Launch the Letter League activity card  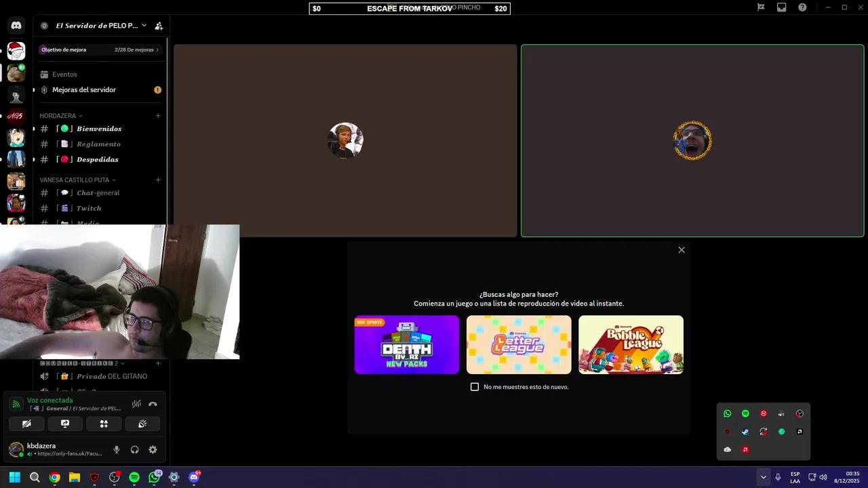519,344
